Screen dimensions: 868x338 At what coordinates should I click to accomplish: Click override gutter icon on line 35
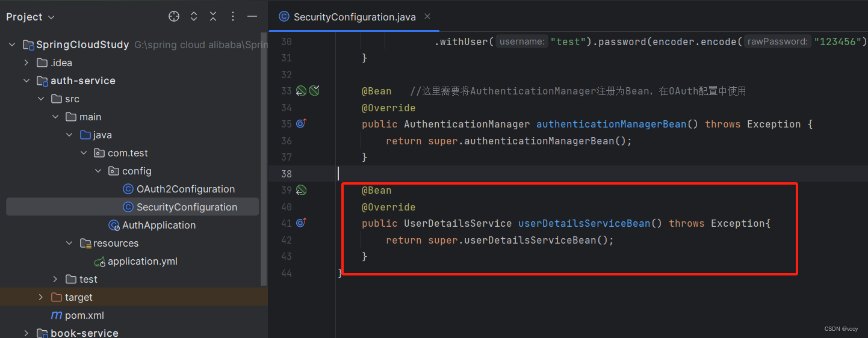302,123
